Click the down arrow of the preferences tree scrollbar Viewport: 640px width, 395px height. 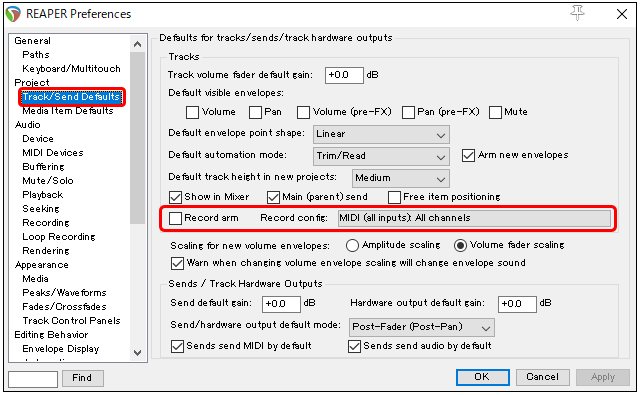(138, 353)
